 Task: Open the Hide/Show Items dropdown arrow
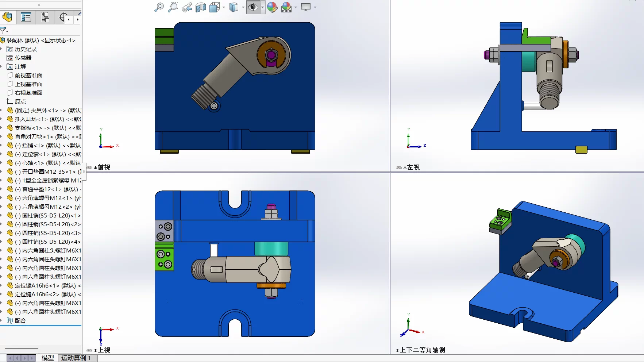coord(262,7)
